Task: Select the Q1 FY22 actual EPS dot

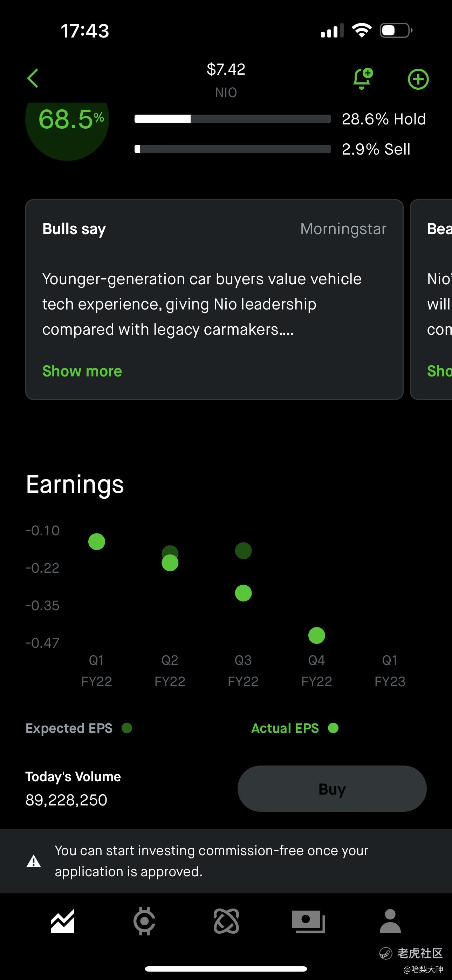Action: (97, 542)
